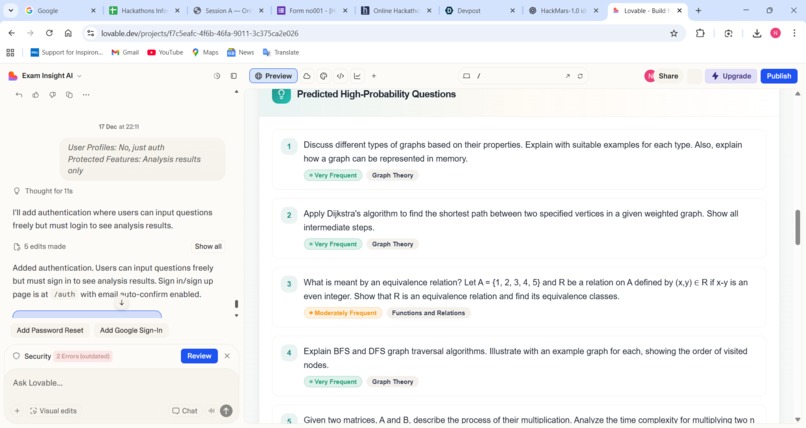The height and width of the screenshot is (428, 806).
Task: Open the Chrome apps grid icon
Action: click(10, 52)
